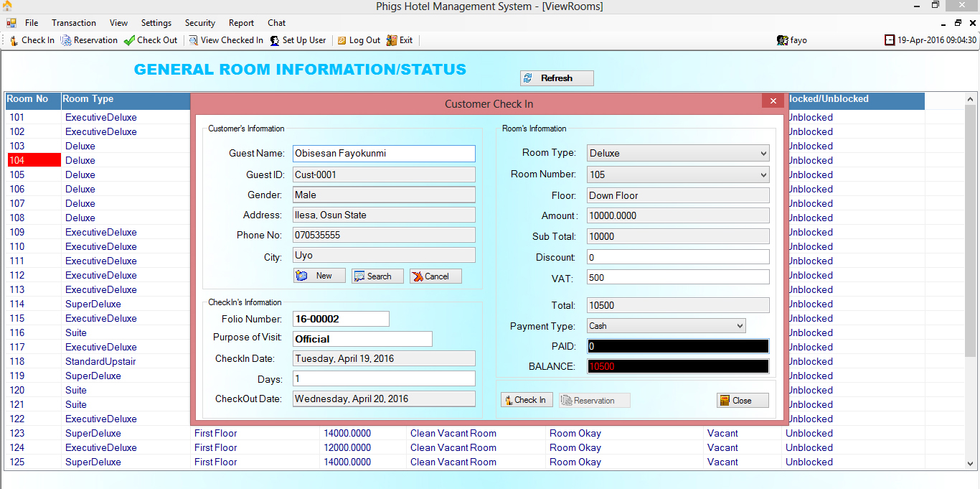Click the Cancel button in Customer's Information
The height and width of the screenshot is (489, 980).
click(435, 276)
